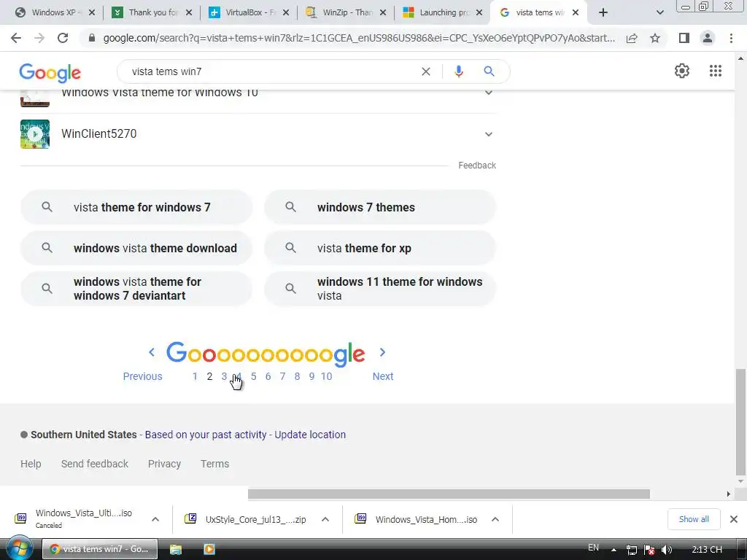Open options for UxStyle_Core zip download

tap(325, 519)
